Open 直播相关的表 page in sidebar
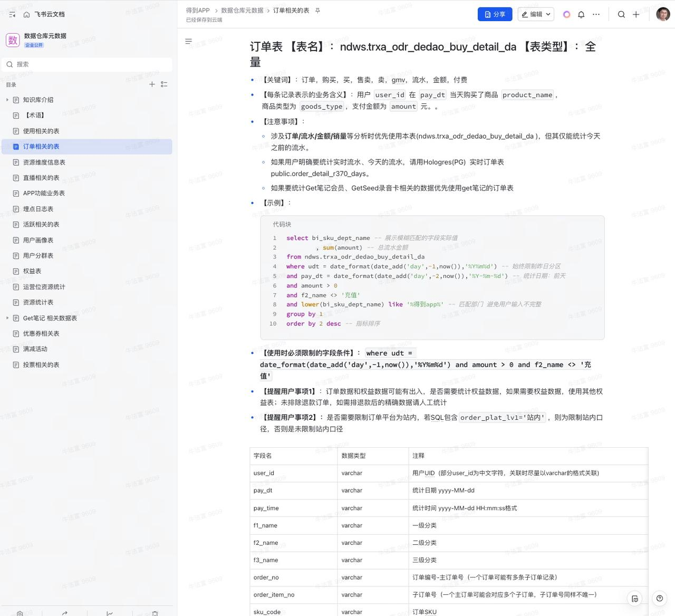The image size is (675, 616). [41, 178]
